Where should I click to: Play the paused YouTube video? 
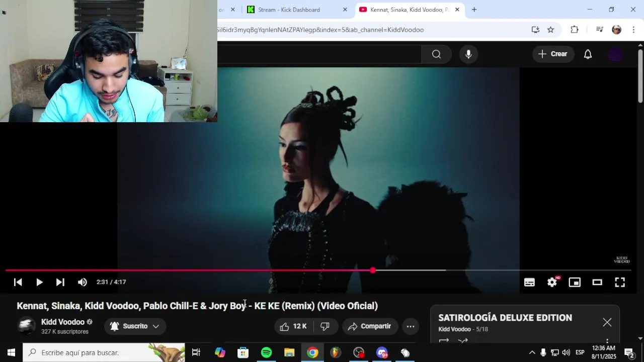39,282
